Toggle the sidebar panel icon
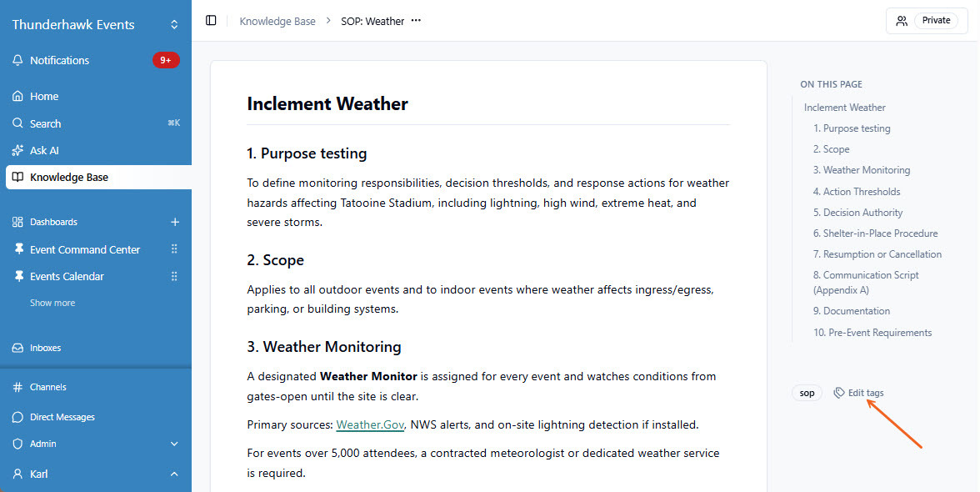The width and height of the screenshot is (980, 492). (x=212, y=21)
